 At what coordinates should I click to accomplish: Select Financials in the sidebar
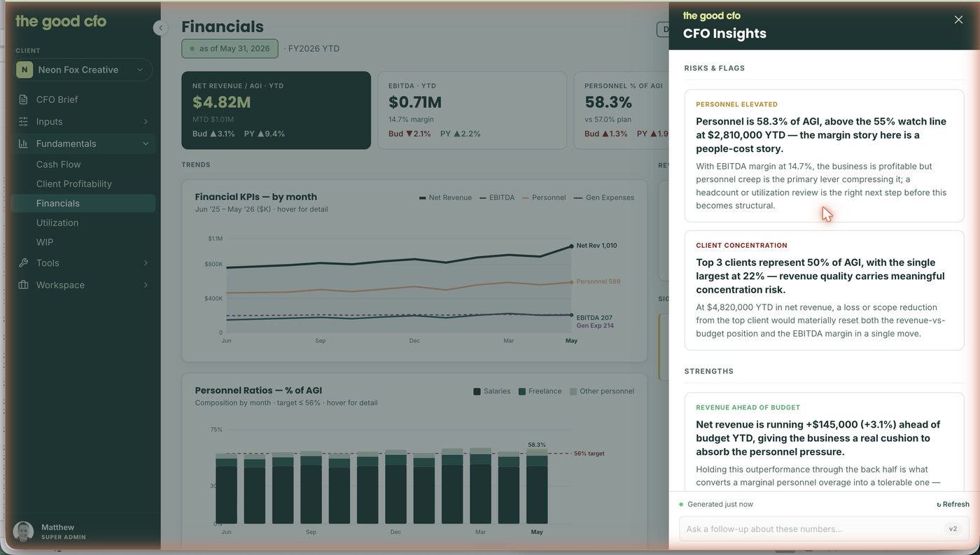(x=83, y=204)
